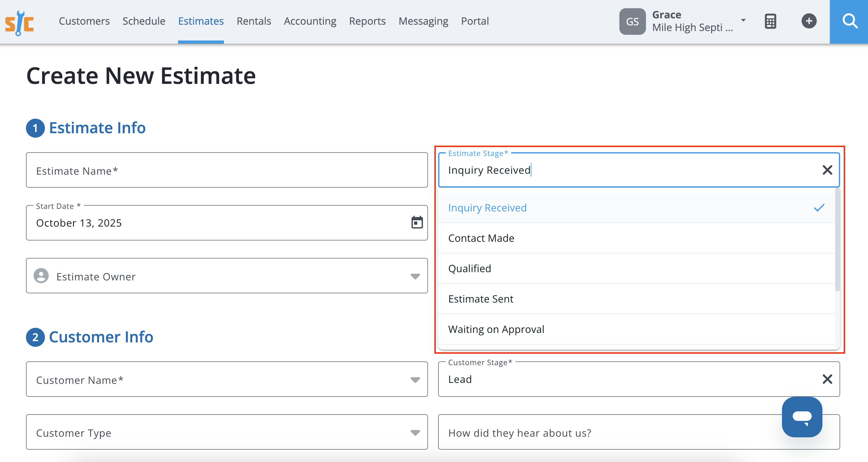
Task: Click the Customer Info section heading
Action: (101, 337)
